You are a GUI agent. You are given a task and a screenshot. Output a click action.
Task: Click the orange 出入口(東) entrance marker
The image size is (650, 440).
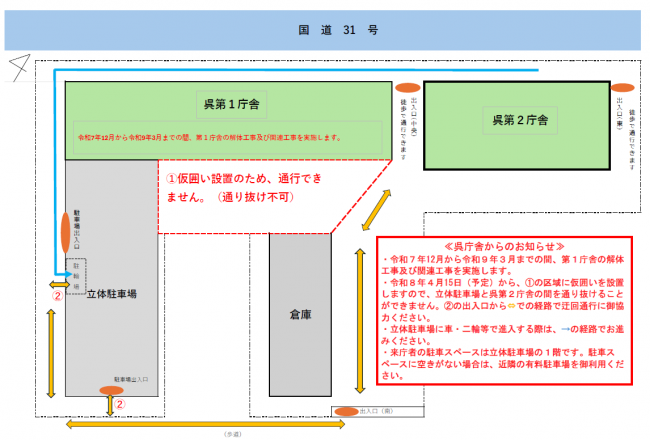click(622, 88)
